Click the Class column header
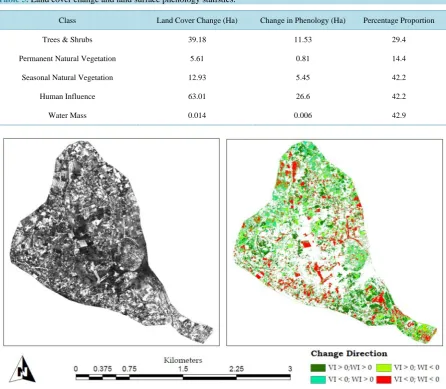The height and width of the screenshot is (389, 446). [x=67, y=20]
